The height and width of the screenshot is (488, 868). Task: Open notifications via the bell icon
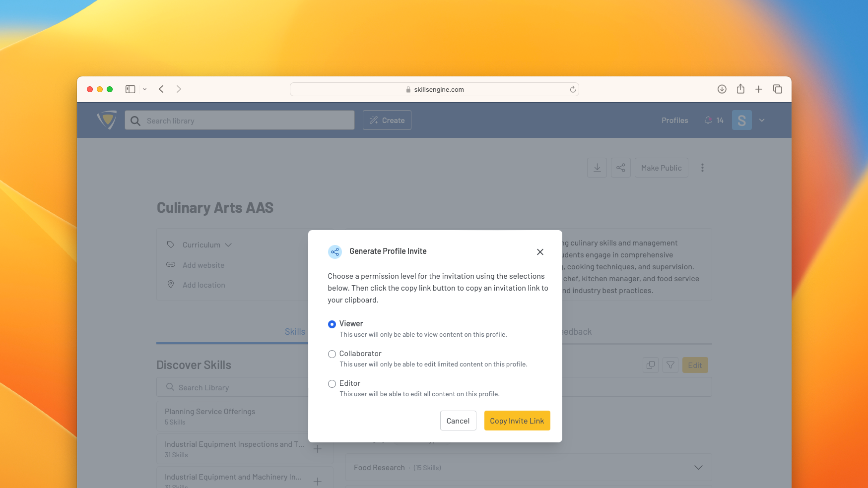pos(708,120)
